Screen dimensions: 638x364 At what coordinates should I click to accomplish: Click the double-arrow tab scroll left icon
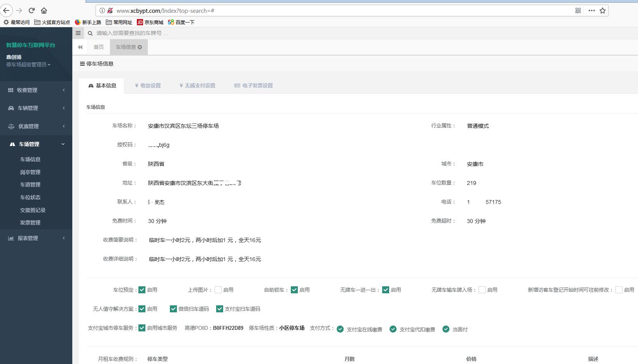click(x=80, y=47)
